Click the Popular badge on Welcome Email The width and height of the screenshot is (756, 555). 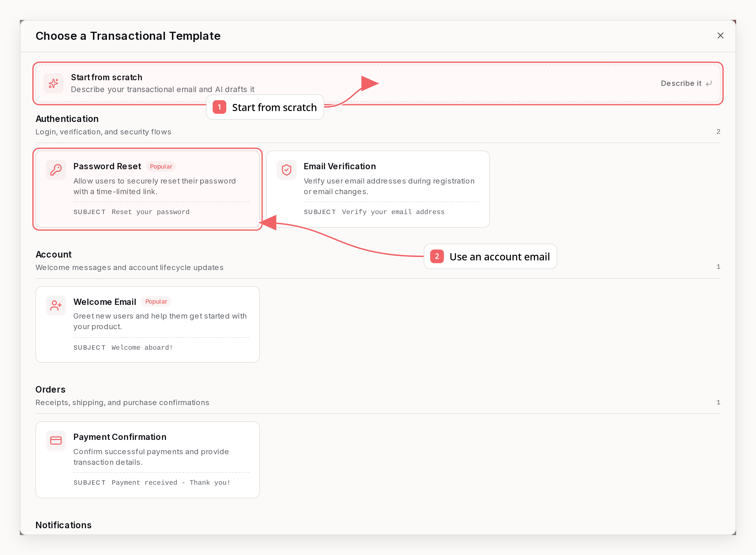(x=156, y=302)
